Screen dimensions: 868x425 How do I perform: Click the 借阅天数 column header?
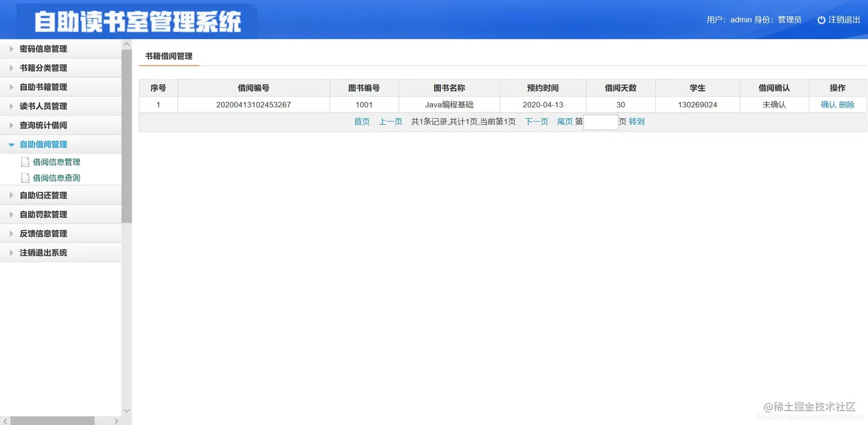[x=621, y=88]
